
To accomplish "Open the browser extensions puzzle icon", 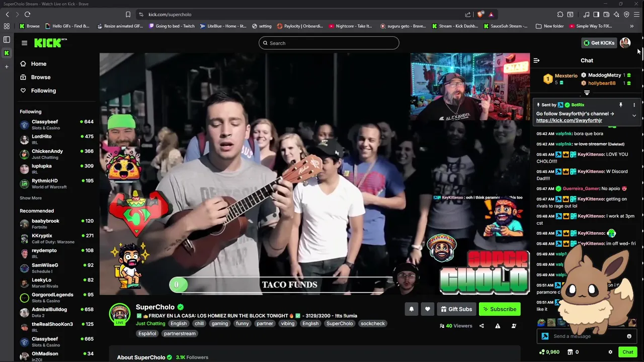I will 560,14.
